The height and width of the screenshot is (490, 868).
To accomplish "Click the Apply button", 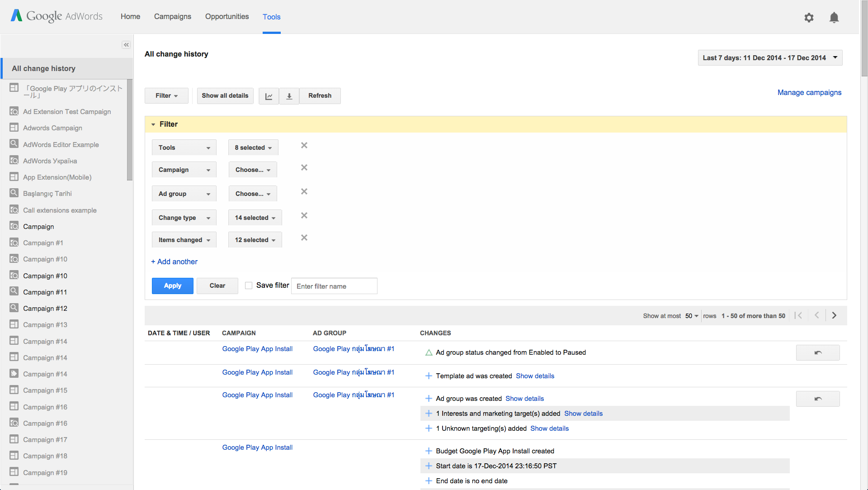I will point(172,285).
